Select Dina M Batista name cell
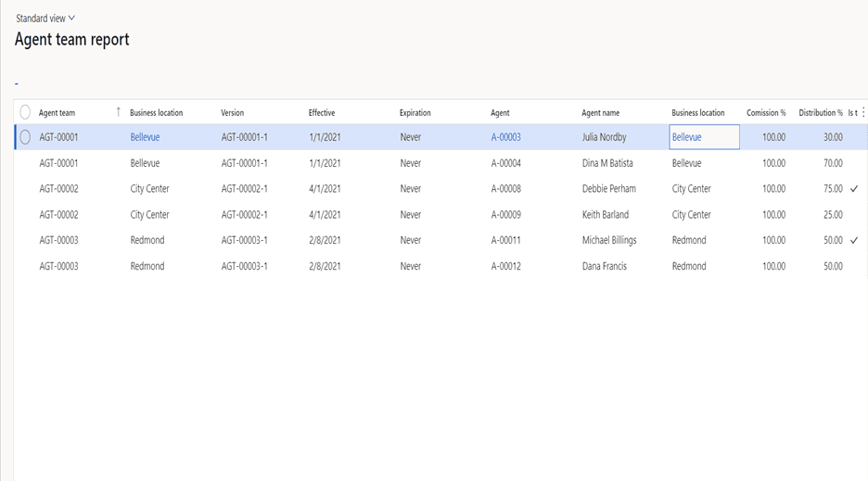 (607, 163)
